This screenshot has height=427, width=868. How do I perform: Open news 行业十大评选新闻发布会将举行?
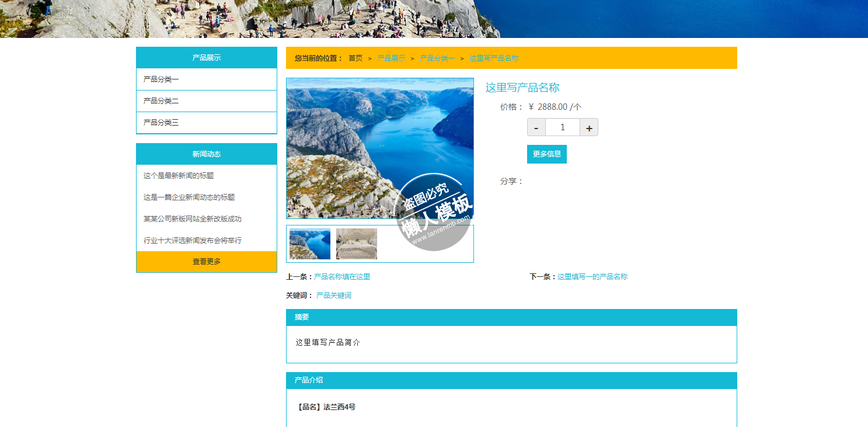pos(193,241)
